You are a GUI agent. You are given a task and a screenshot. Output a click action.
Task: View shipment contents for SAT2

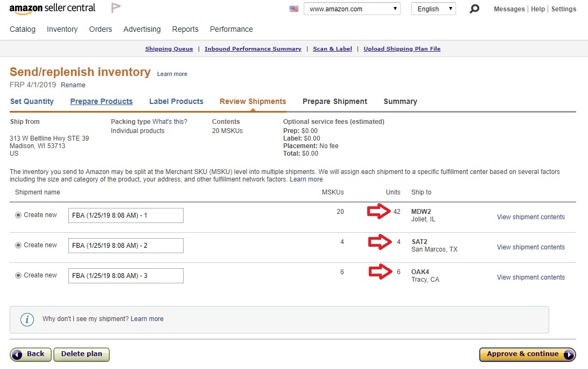530,247
